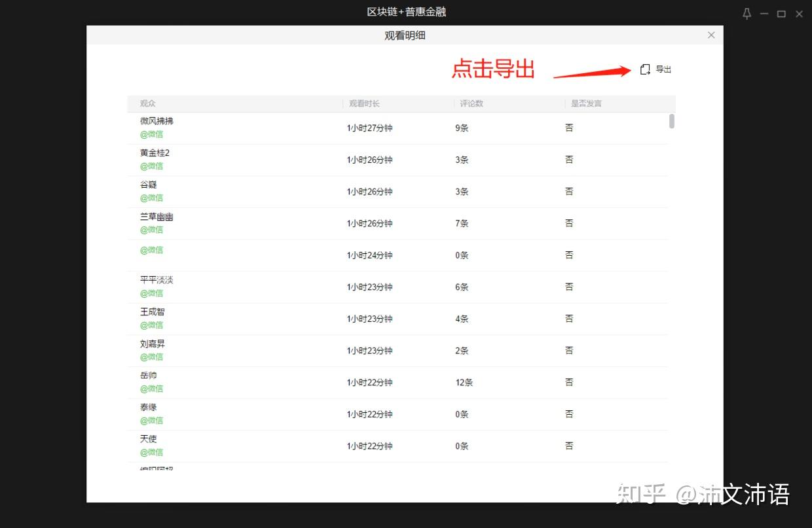Click the 1小时27分钟 duration cell
This screenshot has height=528, width=812.
(x=370, y=128)
